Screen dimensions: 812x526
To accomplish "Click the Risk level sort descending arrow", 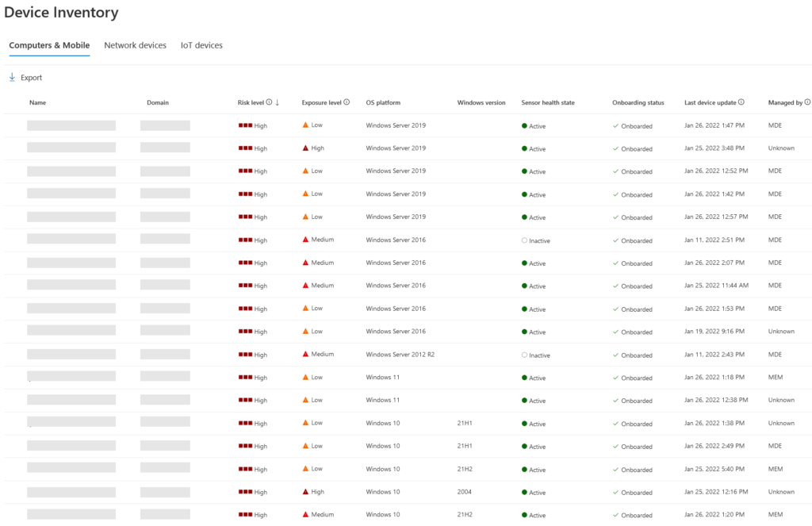I will 278,102.
